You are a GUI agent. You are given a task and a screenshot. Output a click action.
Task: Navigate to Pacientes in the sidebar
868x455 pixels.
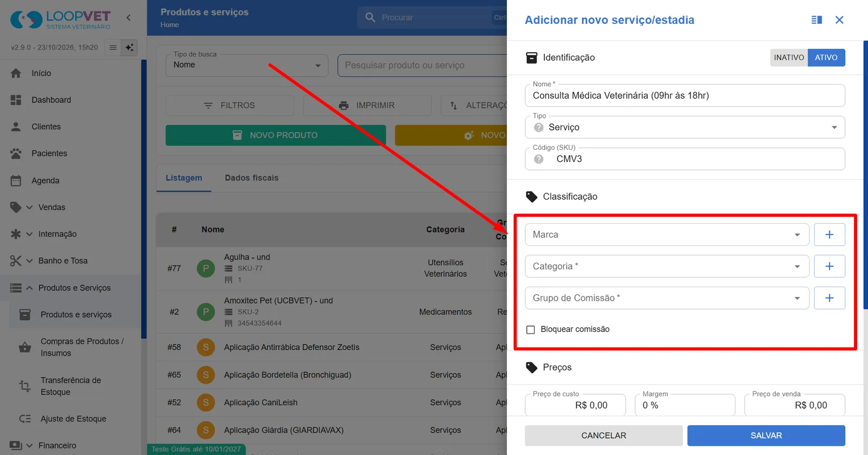[x=49, y=154]
